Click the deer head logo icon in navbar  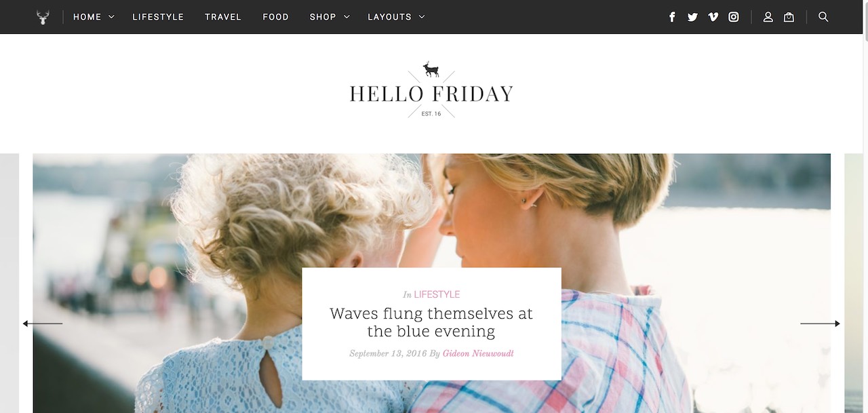(x=43, y=17)
